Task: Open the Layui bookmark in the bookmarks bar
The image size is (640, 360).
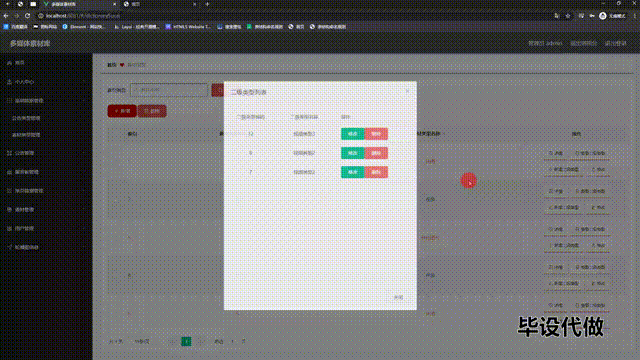Action: pos(137,27)
